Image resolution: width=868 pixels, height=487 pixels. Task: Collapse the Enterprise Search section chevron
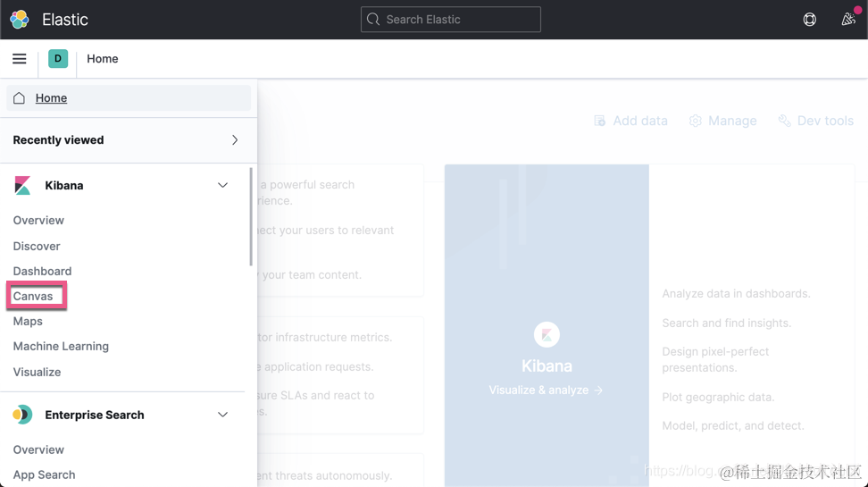pos(222,415)
